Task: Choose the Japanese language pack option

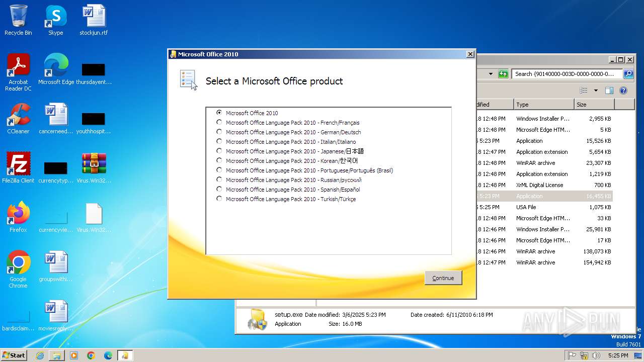Action: 219,151
